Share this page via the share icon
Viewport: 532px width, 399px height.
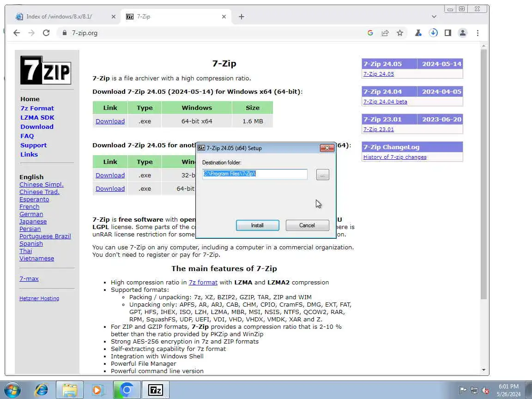(x=385, y=33)
